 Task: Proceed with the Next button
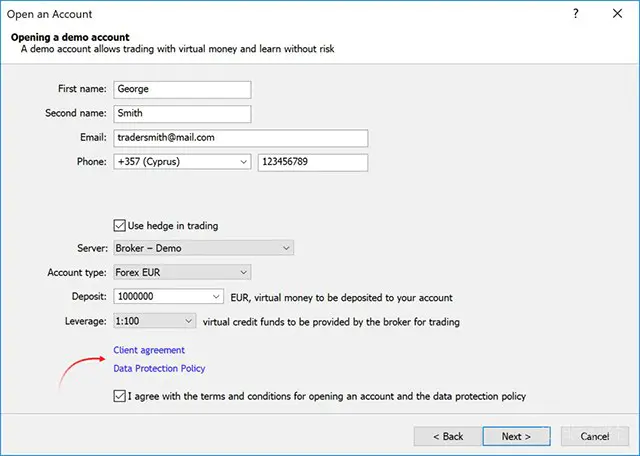coord(516,436)
